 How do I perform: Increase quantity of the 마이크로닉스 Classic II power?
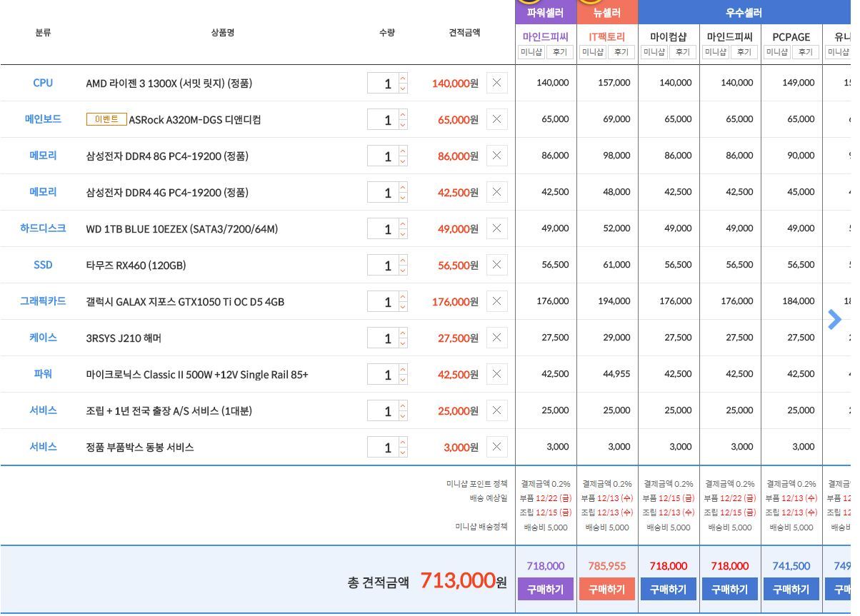tap(403, 370)
